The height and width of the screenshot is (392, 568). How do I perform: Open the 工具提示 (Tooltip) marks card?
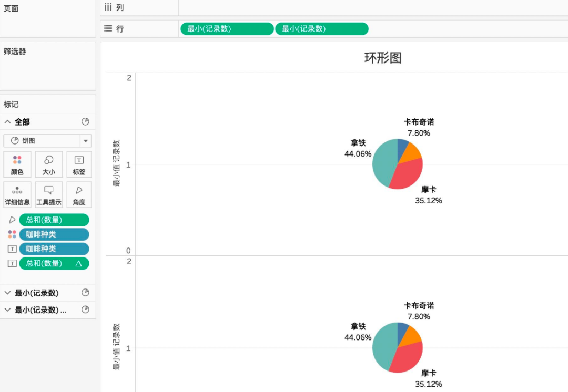coord(48,194)
